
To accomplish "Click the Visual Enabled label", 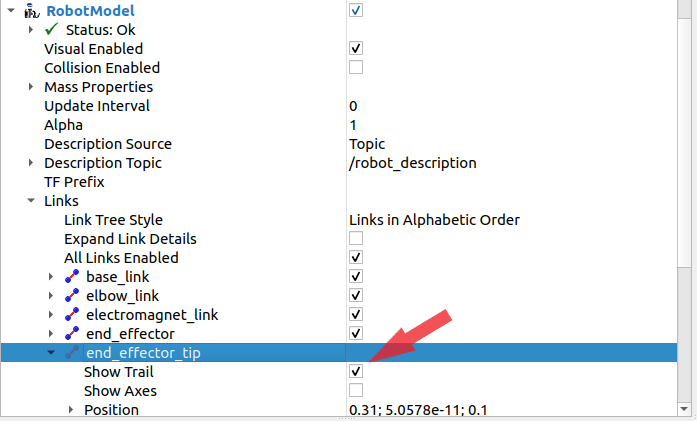I will (x=93, y=48).
